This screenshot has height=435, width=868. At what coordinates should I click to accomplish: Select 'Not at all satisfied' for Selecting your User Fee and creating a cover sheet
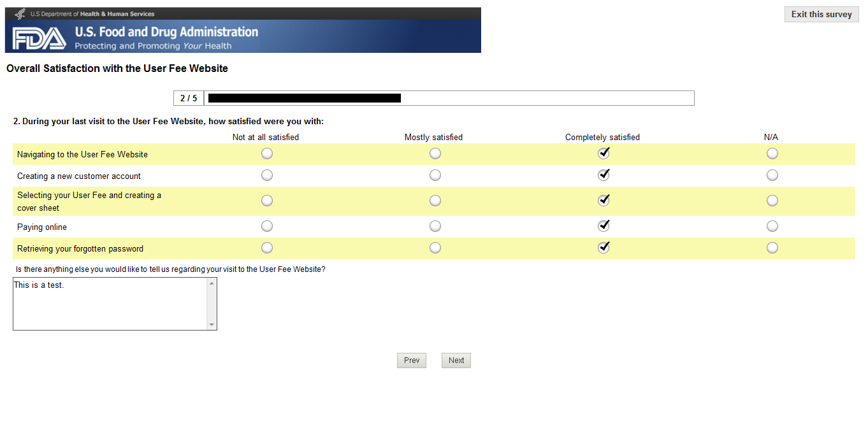267,201
